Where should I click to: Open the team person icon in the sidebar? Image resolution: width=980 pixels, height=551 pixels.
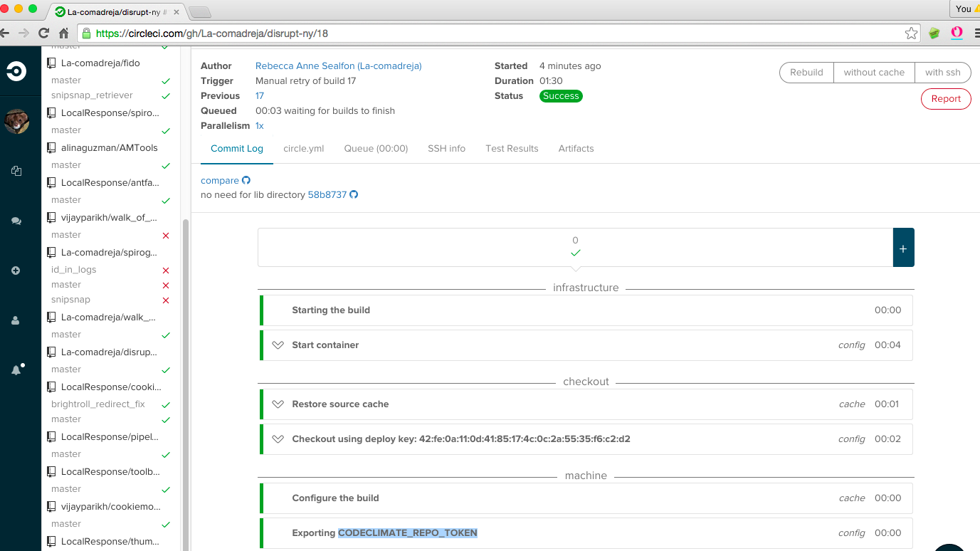click(x=16, y=320)
